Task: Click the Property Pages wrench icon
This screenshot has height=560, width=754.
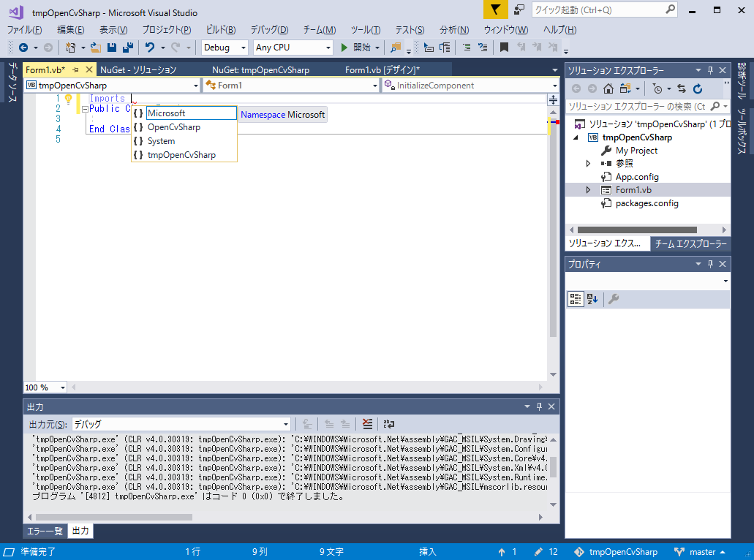Action: tap(613, 299)
